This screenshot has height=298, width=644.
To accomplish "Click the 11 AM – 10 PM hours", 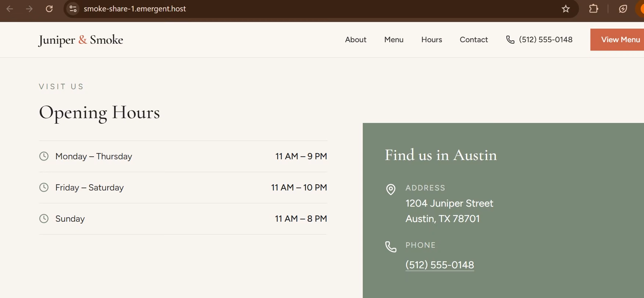I will pos(299,188).
